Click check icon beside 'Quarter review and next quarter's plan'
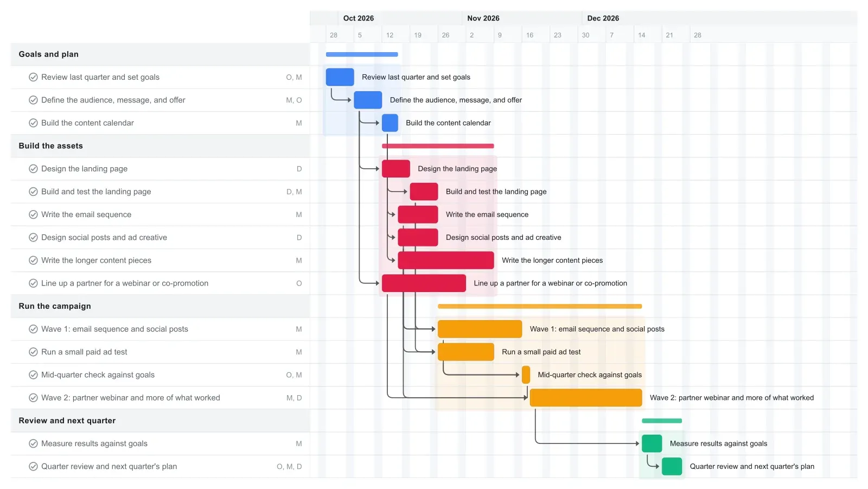This screenshot has width=868, height=489. pyautogui.click(x=33, y=467)
